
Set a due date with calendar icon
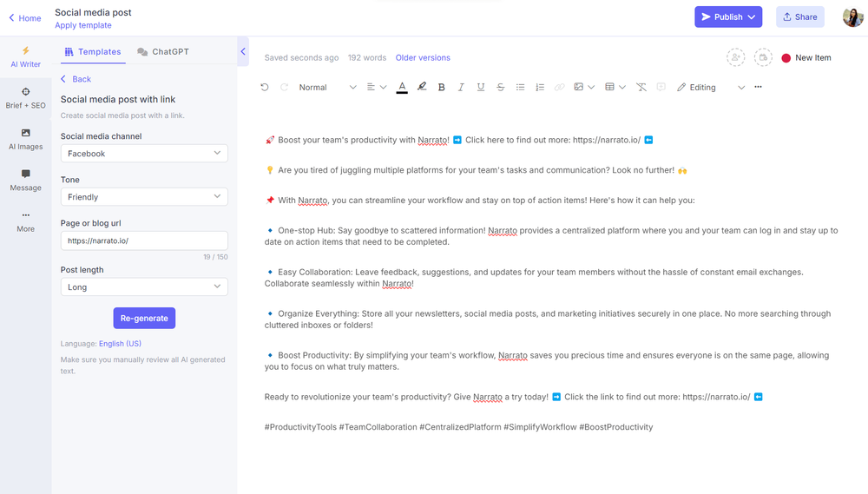(763, 57)
